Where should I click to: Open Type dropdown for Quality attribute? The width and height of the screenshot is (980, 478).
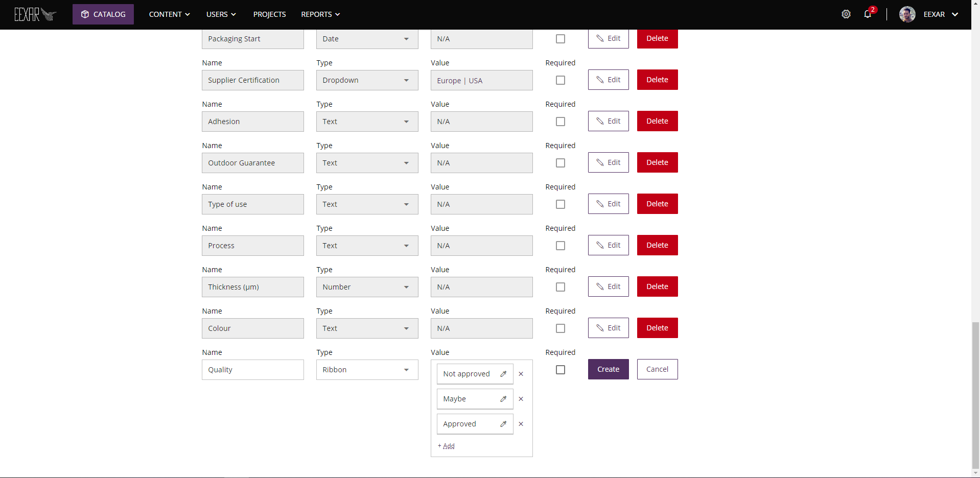click(367, 370)
